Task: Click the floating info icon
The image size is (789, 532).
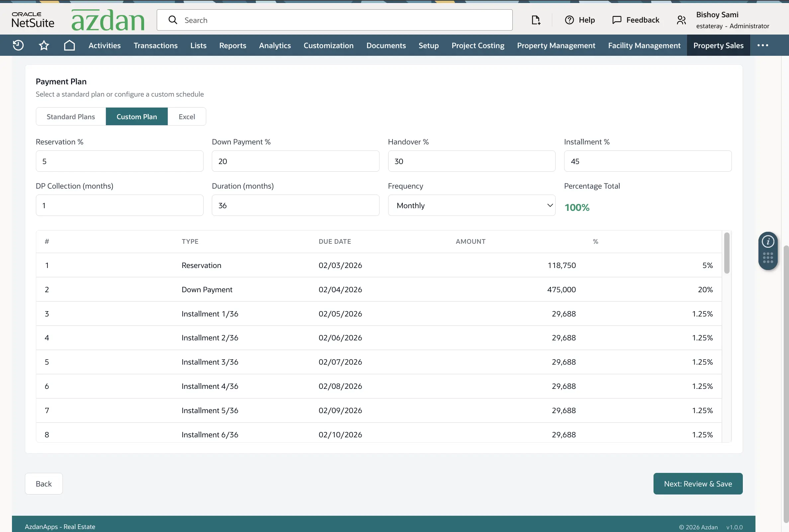Action: pos(768,241)
